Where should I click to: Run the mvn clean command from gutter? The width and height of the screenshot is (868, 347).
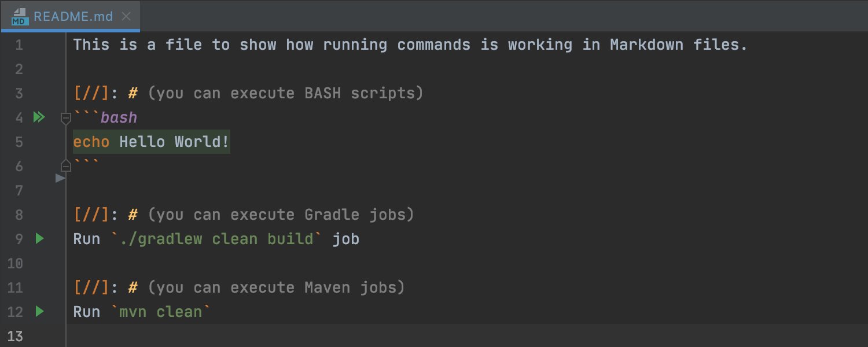[39, 312]
